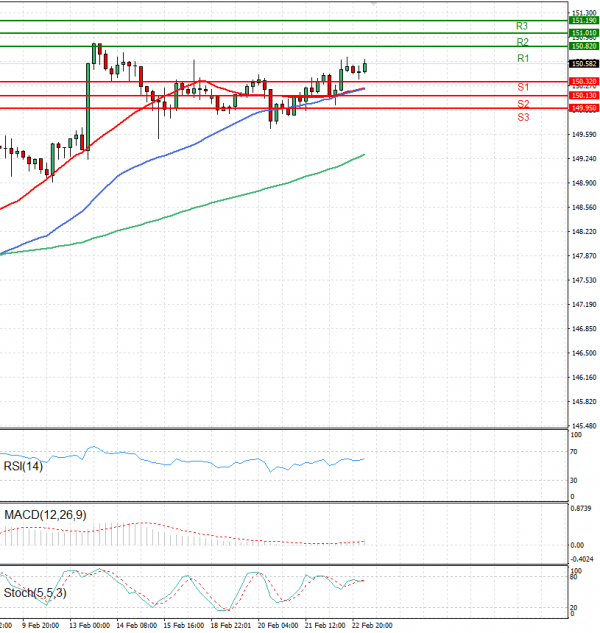Click the 147.530 price axis value
This screenshot has width=600, height=633.
(x=584, y=280)
